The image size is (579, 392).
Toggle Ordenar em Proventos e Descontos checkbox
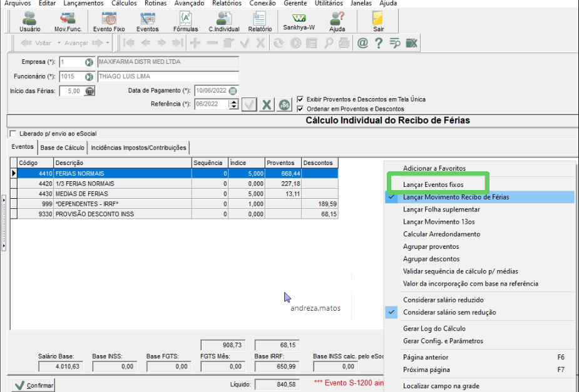(300, 109)
